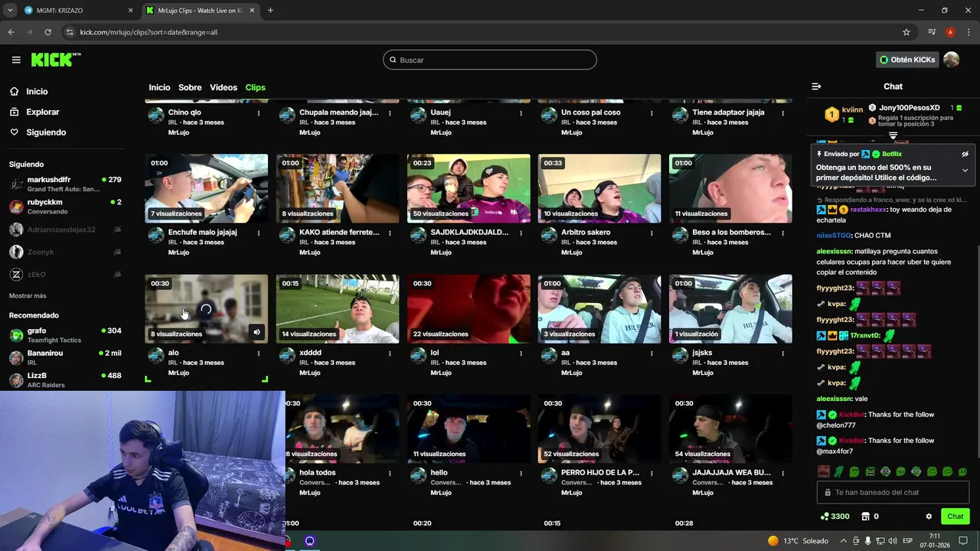Open the 'PERRO HIJO DE LA P...' clip thumbnail
The height and width of the screenshot is (551, 980).
click(599, 429)
